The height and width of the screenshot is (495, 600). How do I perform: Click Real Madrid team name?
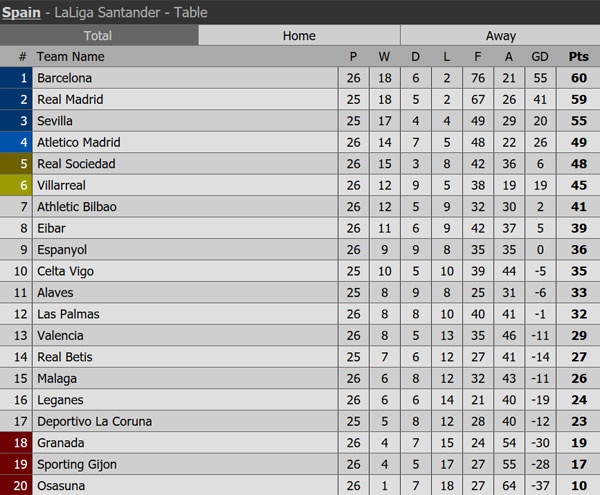coord(70,100)
